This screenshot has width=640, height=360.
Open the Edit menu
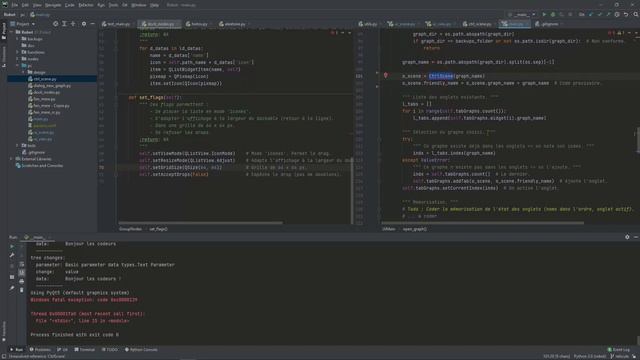coord(25,5)
